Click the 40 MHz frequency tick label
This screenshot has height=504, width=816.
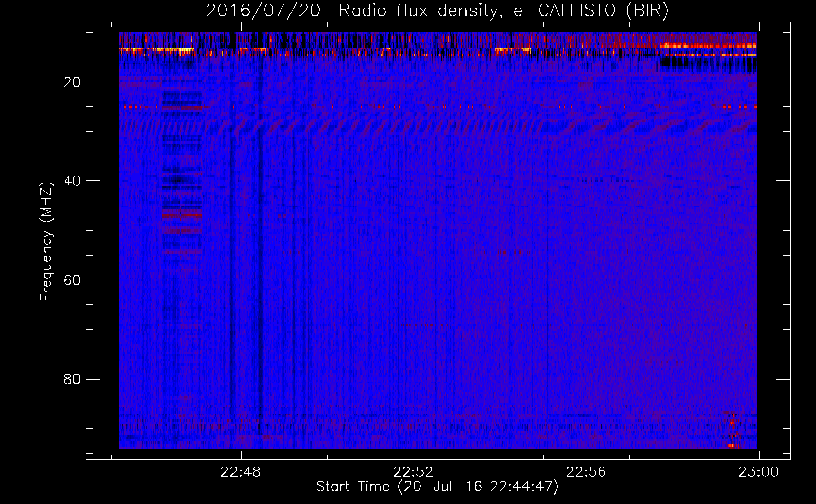click(x=73, y=181)
